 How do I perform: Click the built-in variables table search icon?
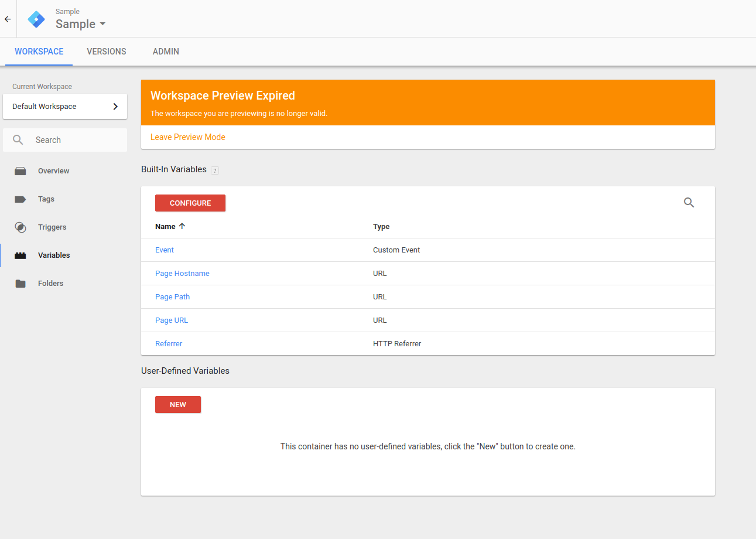689,203
